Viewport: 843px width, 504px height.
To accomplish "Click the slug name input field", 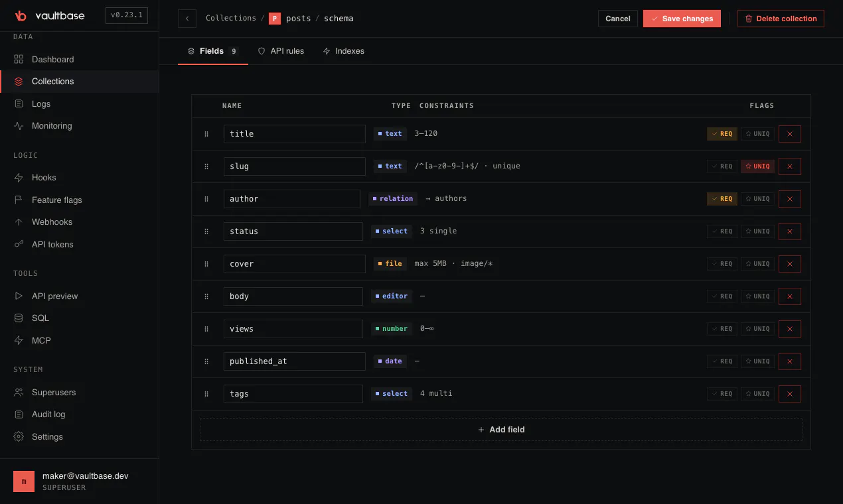I will (x=295, y=166).
